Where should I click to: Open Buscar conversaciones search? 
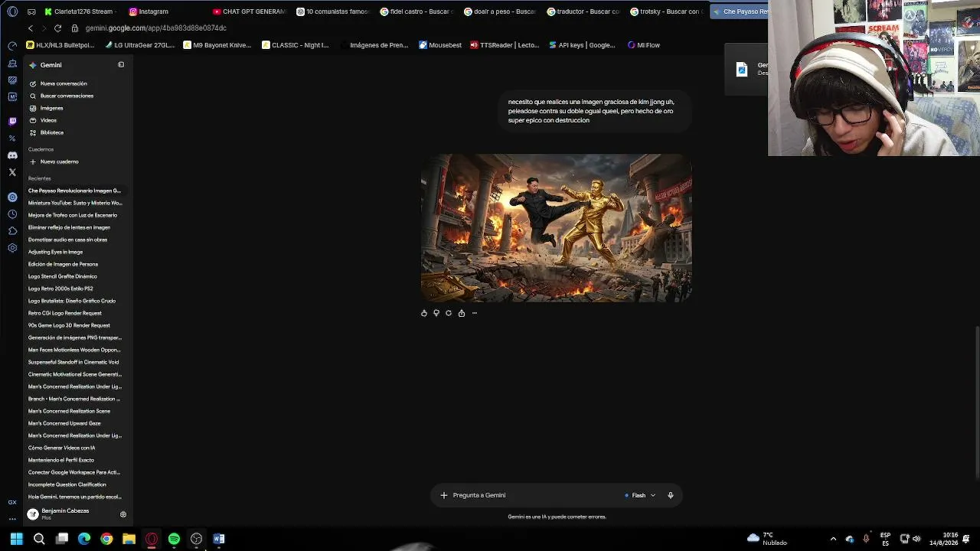67,96
